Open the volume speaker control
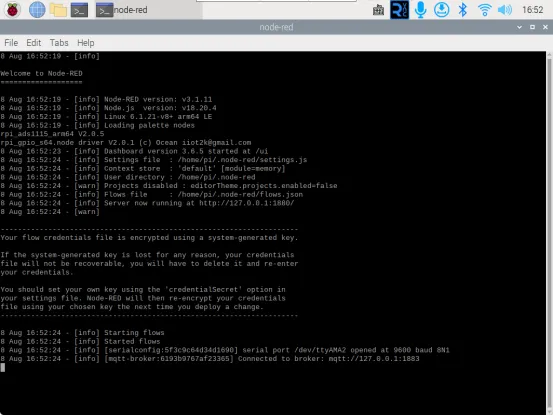 click(505, 10)
